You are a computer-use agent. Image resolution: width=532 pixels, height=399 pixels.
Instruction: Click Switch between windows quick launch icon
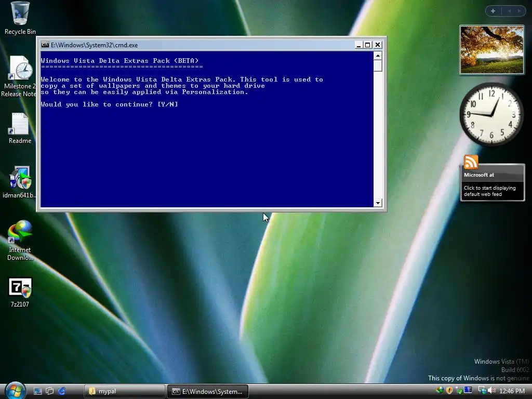point(49,391)
